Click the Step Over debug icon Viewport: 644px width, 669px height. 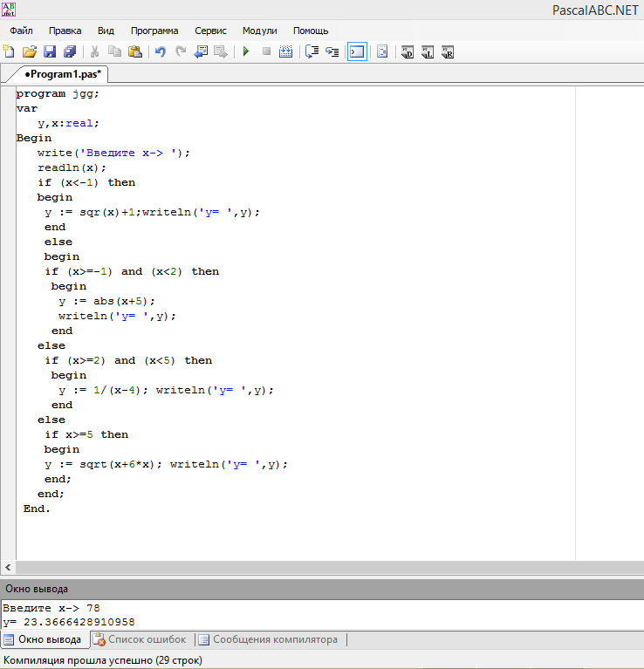(312, 51)
